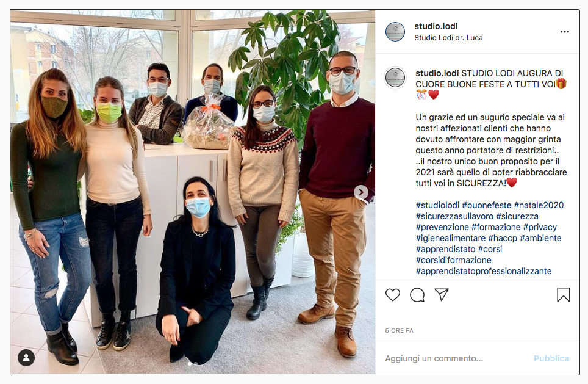Open the studio.lodi username in the header
588x384 pixels.
pyautogui.click(x=436, y=26)
